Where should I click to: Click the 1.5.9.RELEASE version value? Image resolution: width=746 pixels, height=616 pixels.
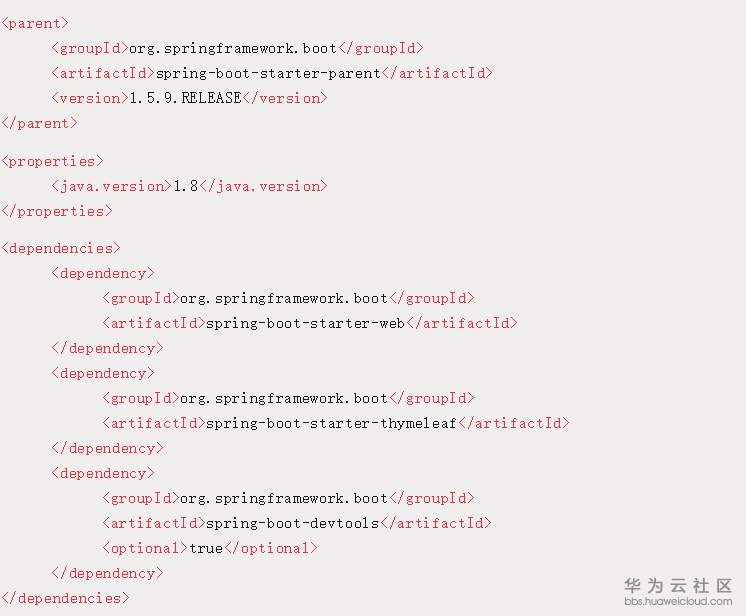pos(185,98)
